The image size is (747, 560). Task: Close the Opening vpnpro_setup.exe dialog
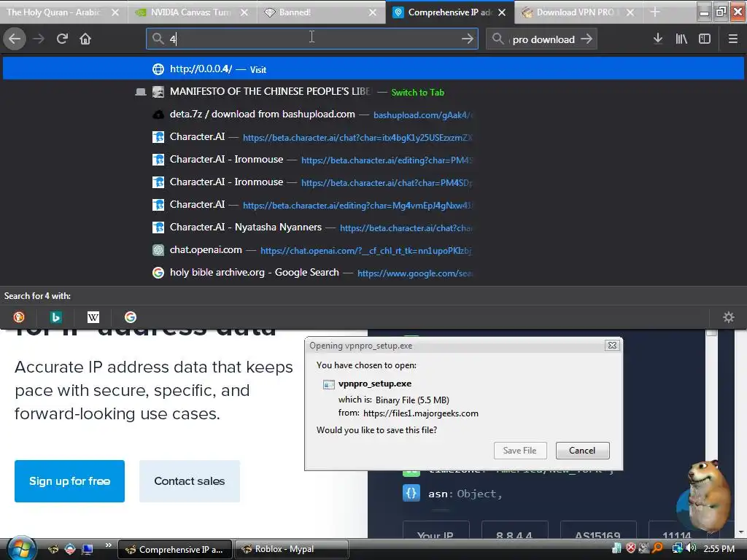pyautogui.click(x=612, y=345)
